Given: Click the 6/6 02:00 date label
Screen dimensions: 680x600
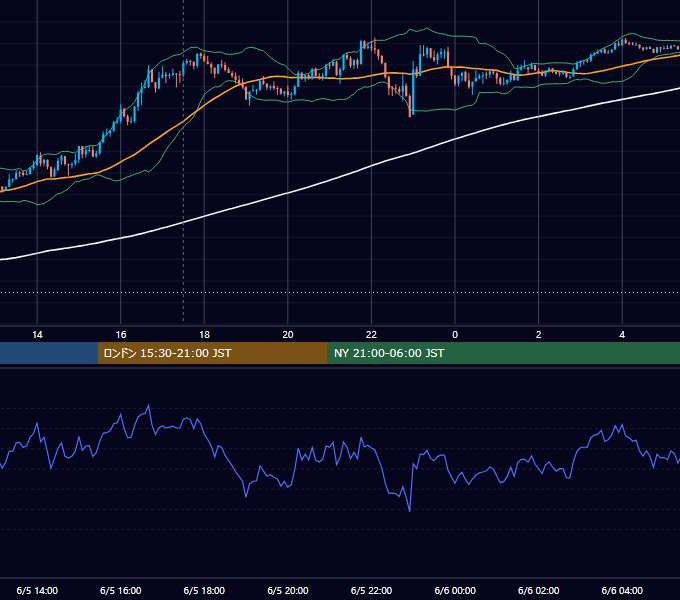Looking at the screenshot, I should point(539,590).
